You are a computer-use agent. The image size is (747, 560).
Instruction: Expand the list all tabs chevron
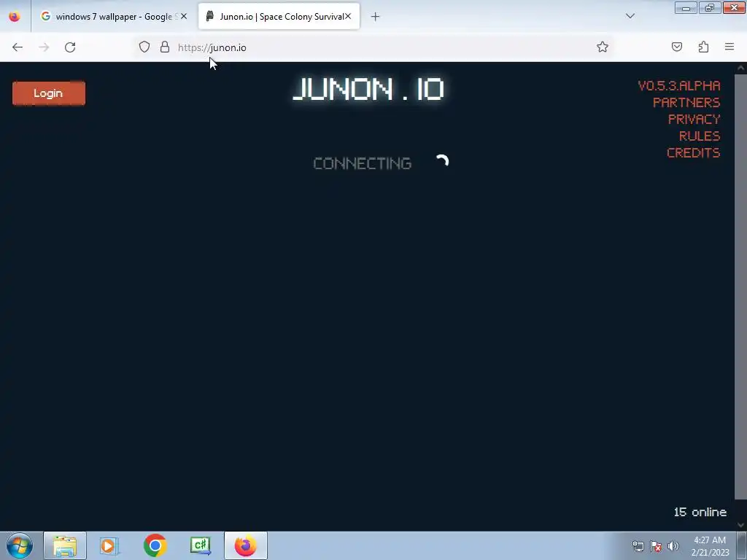pos(630,16)
